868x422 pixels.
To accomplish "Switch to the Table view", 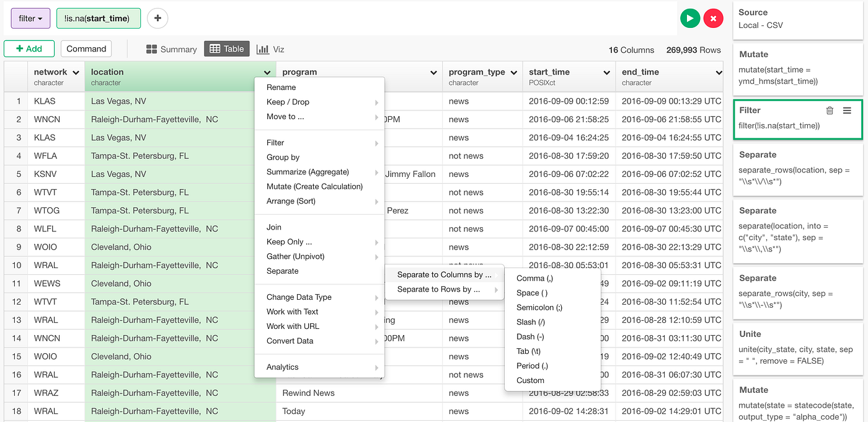I will point(227,49).
